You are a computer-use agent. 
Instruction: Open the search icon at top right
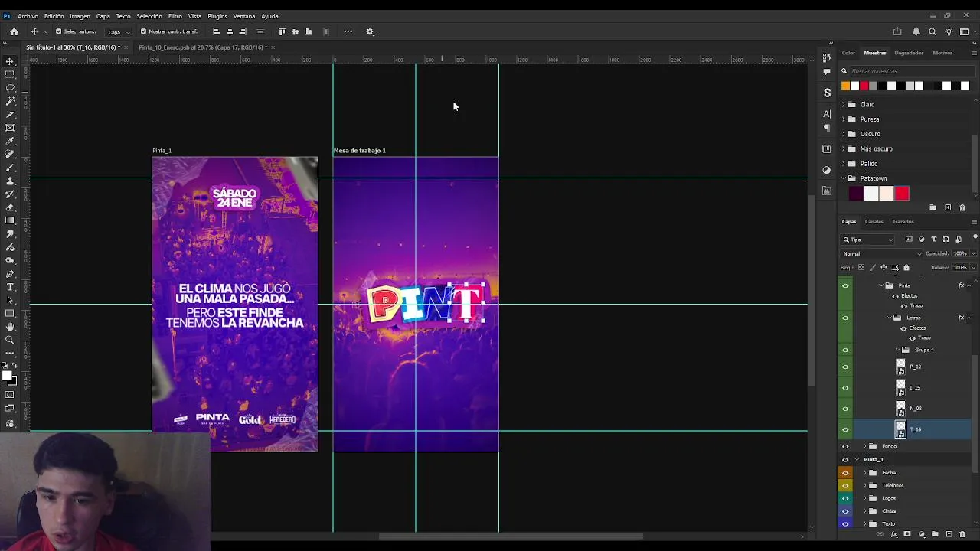click(x=933, y=31)
